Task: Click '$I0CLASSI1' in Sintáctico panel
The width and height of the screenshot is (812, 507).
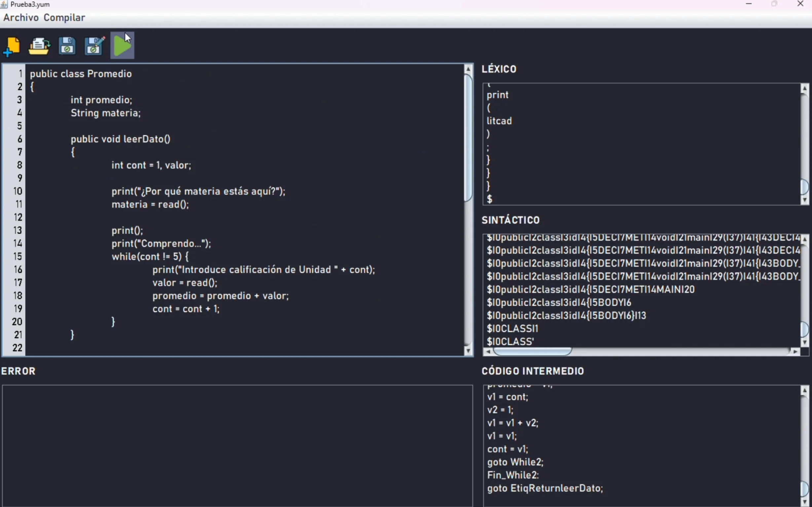Action: point(512,328)
